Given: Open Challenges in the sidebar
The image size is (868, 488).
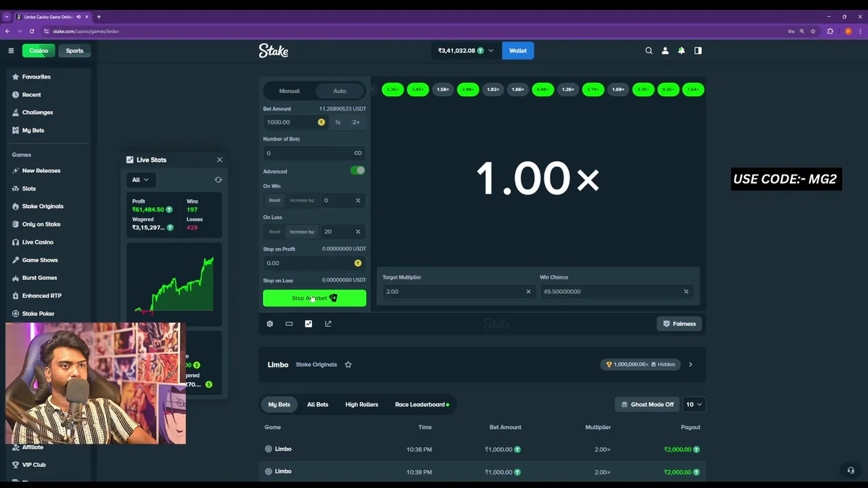Looking at the screenshot, I should 47,113.
